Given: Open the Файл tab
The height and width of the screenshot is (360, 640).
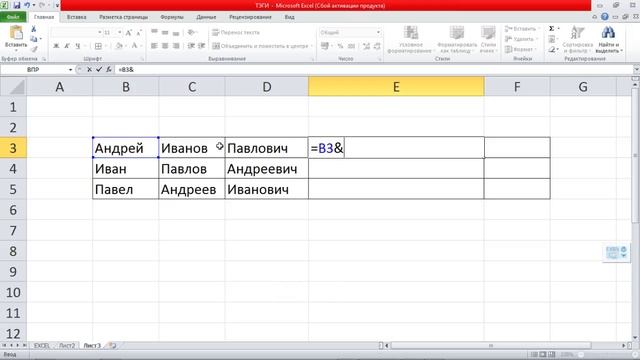Looking at the screenshot, I should click(13, 17).
